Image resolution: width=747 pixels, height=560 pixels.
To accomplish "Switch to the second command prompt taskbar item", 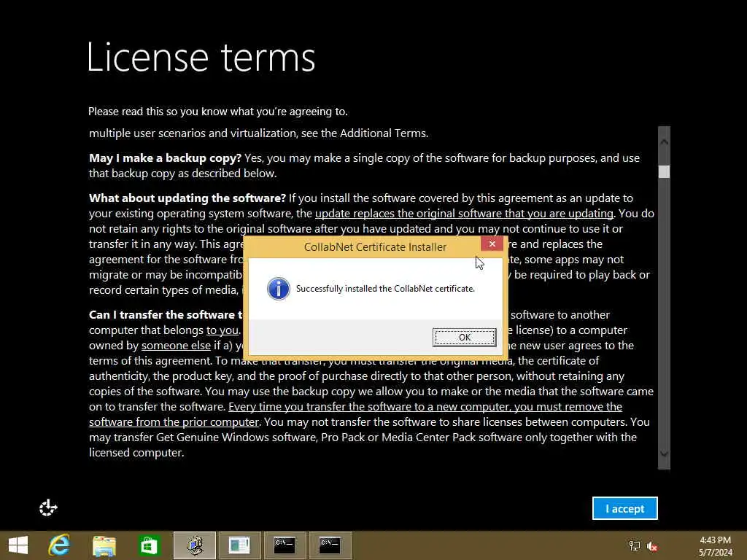I will pos(330,545).
